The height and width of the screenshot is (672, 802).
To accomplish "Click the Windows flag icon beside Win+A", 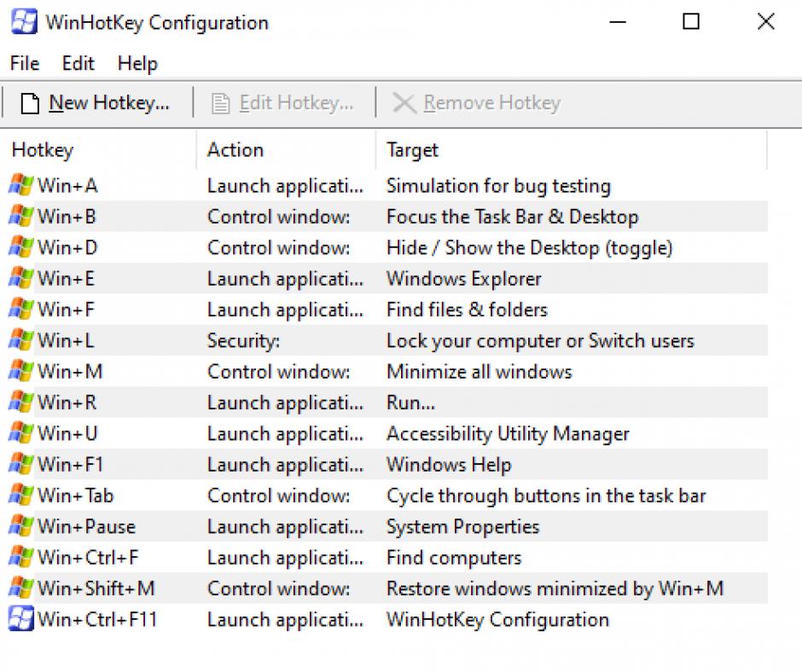I will pyautogui.click(x=21, y=185).
